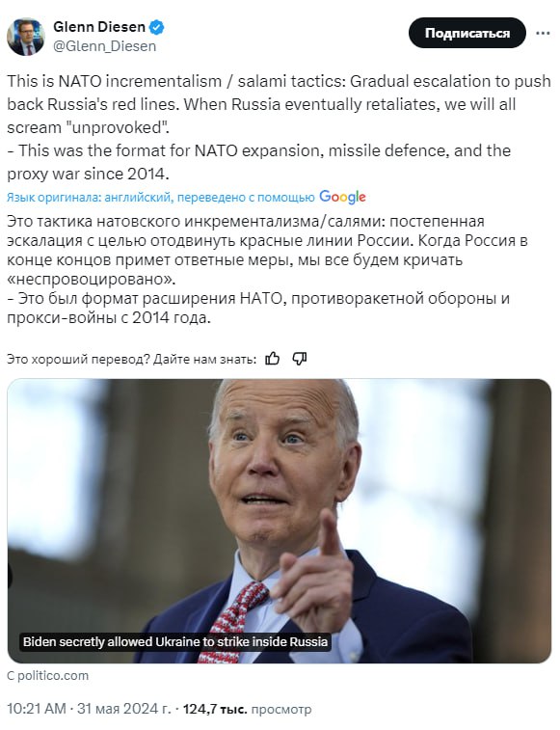560x730 pixels.
Task: Open the Politico article card image
Action: pyautogui.click(x=280, y=521)
